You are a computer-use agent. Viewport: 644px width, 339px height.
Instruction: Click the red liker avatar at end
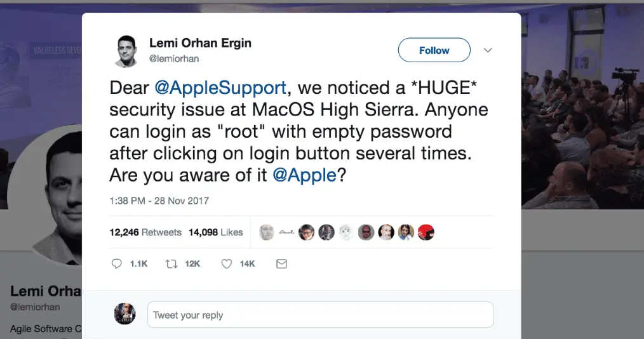(x=426, y=232)
